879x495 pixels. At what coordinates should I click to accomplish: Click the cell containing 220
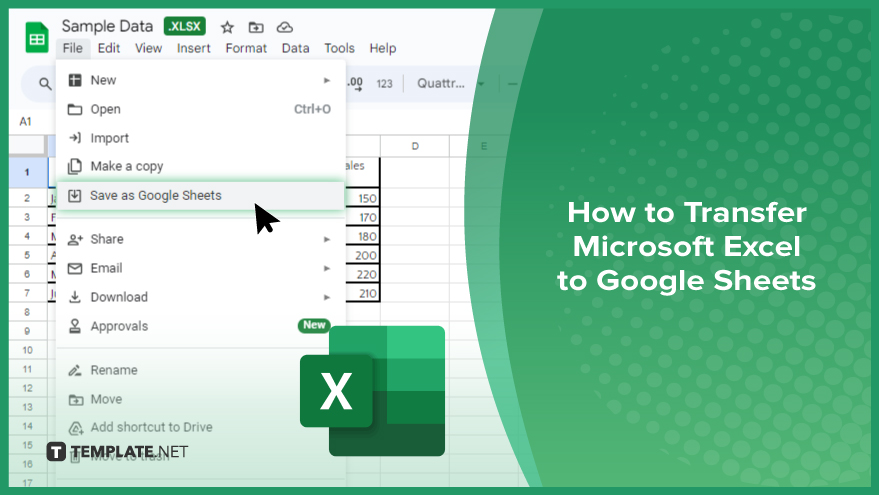pos(363,275)
